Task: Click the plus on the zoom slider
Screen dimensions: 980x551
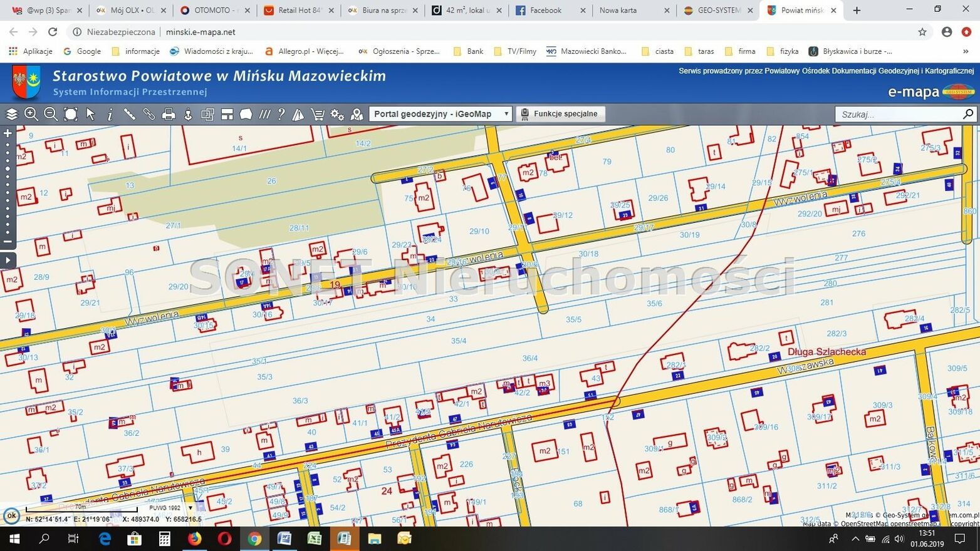Action: coord(8,133)
